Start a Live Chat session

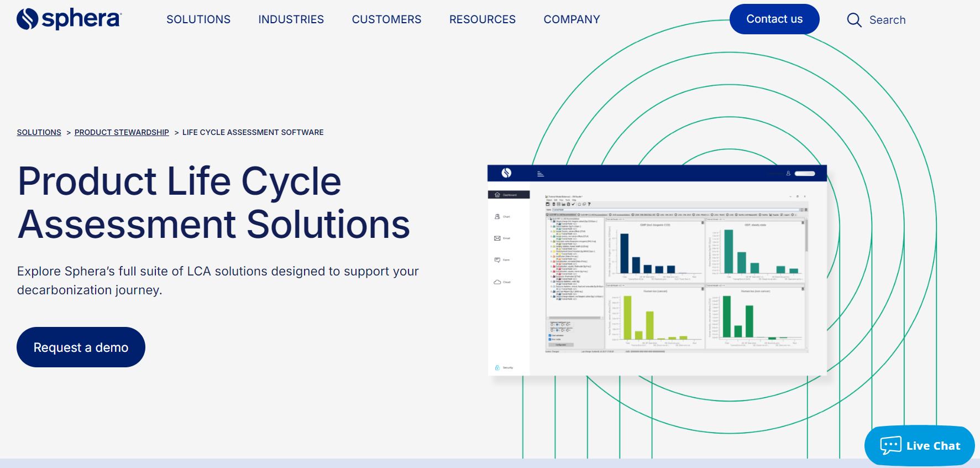point(920,445)
